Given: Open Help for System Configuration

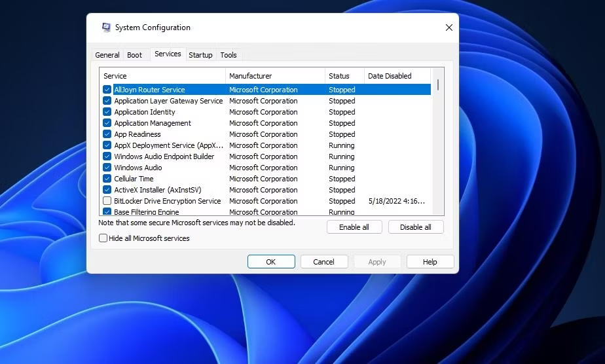Looking at the screenshot, I should click(x=430, y=262).
